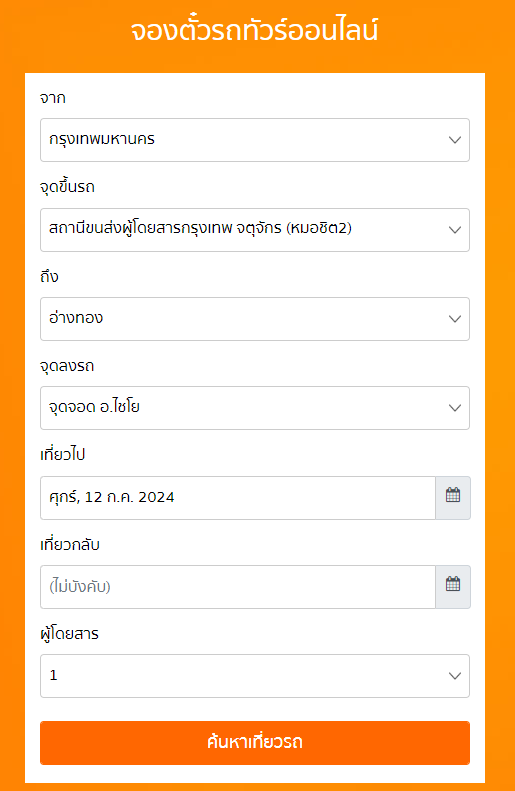Image resolution: width=515 pixels, height=791 pixels.
Task: Expand the จาก dropdown showing กรุงเทพมหานคร
Action: (x=255, y=140)
